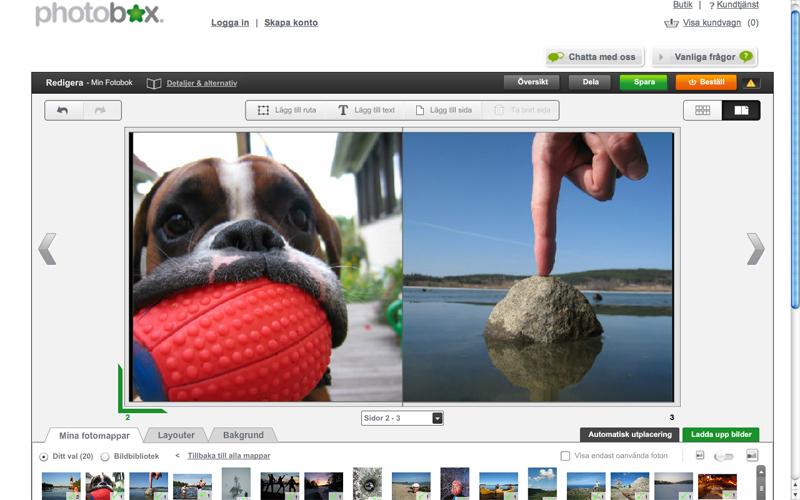Open Detaljer & alternativ options
The image size is (800, 500).
[x=201, y=83]
